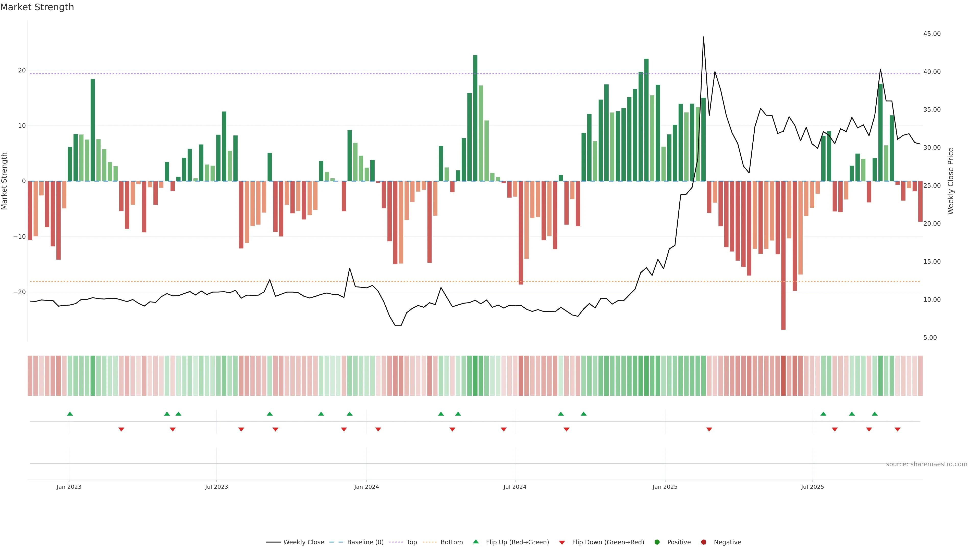Click the Flip Up green triangle legend icon
This screenshot has height=551, width=980.
475,542
